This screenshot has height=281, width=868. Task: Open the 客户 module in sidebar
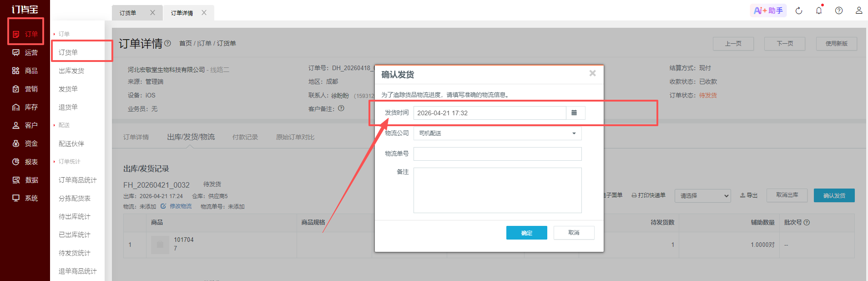pos(25,125)
